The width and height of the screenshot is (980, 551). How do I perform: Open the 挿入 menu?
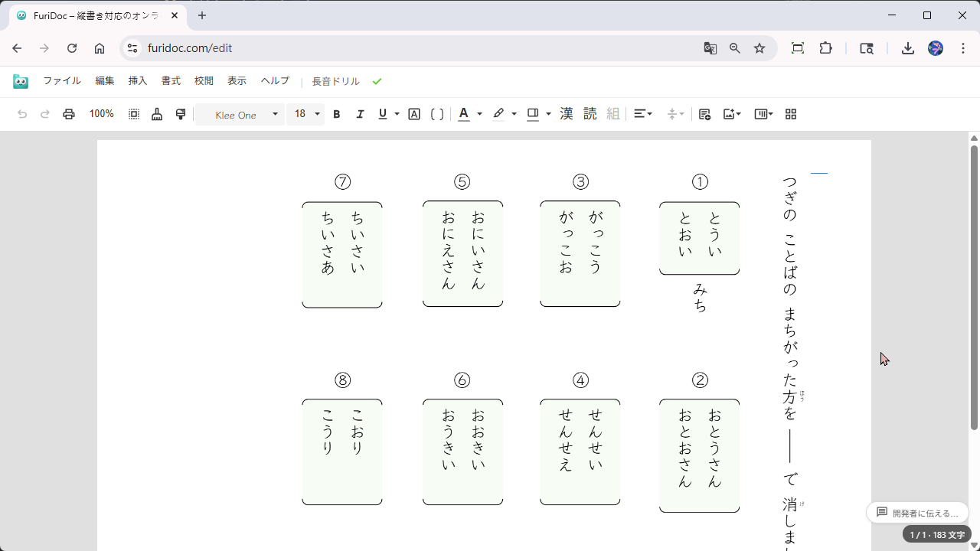pos(138,81)
